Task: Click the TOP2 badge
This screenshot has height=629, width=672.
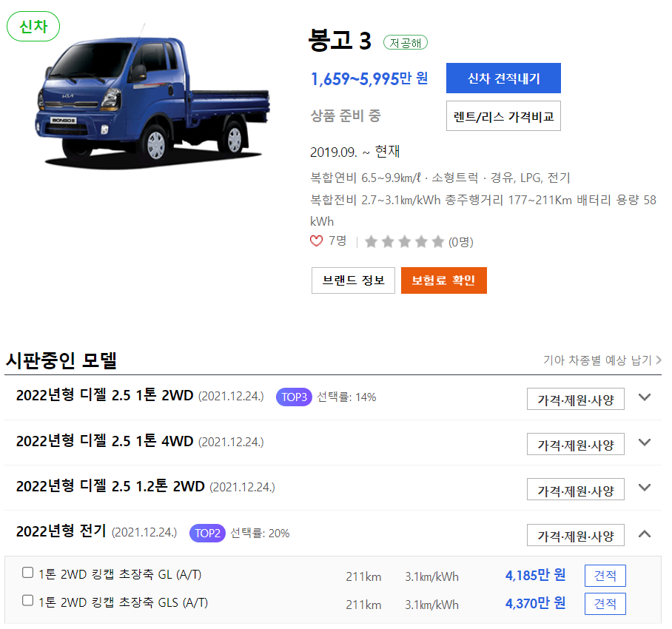Action: click(207, 533)
